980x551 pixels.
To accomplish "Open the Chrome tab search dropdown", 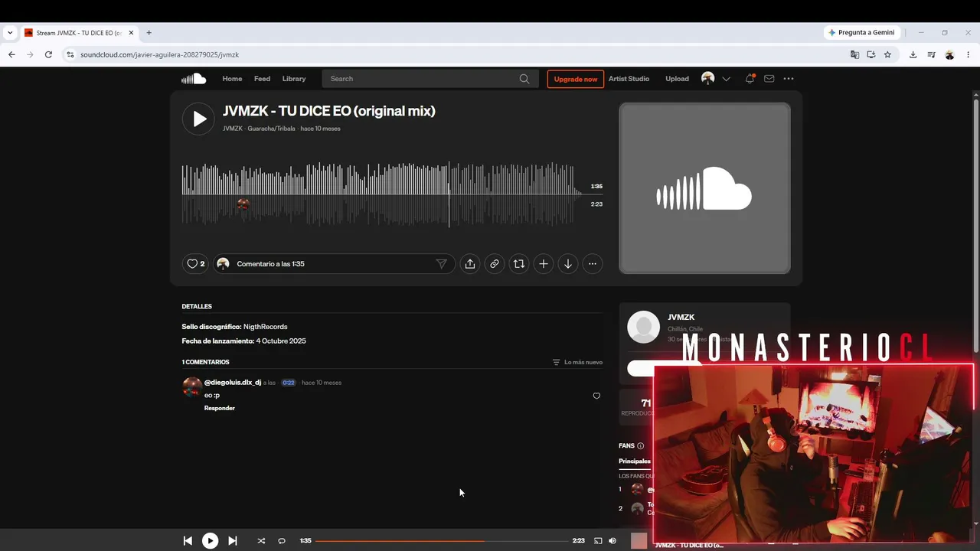I will [x=10, y=33].
